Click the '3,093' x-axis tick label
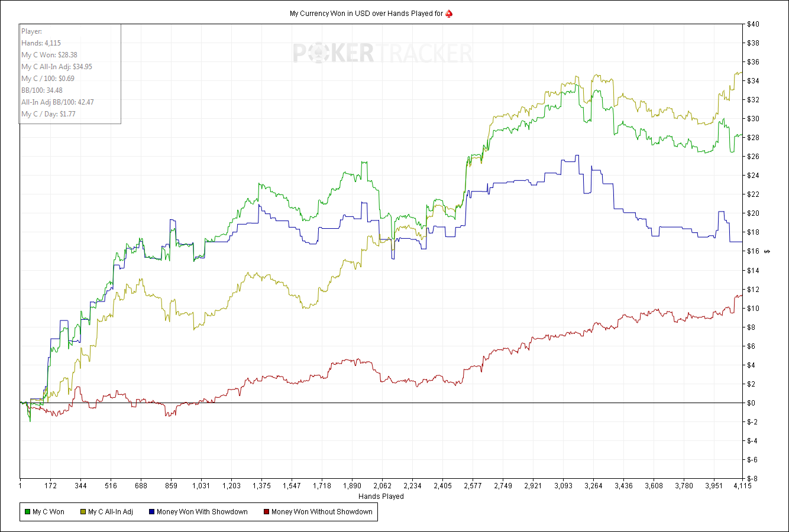Image resolution: width=789 pixels, height=532 pixels. tap(563, 486)
